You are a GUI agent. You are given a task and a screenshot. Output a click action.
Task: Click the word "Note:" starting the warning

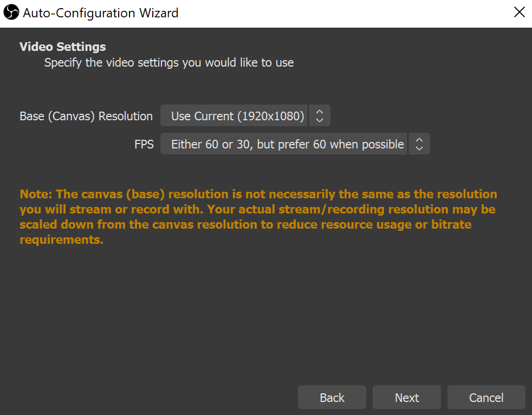(36, 194)
